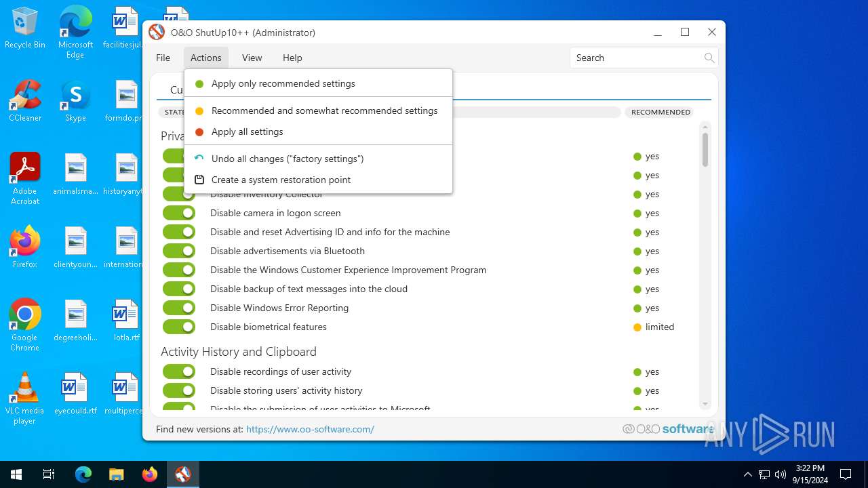The height and width of the screenshot is (488, 868).
Task: Launch Firefox from the taskbar
Action: pos(150,474)
